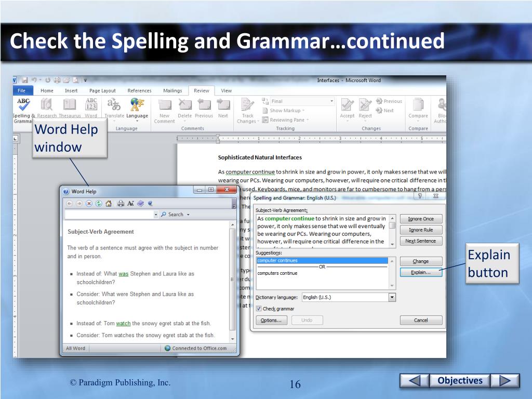Click the Reject change icon
Image resolution: width=532 pixels, height=399 pixels.
365,104
